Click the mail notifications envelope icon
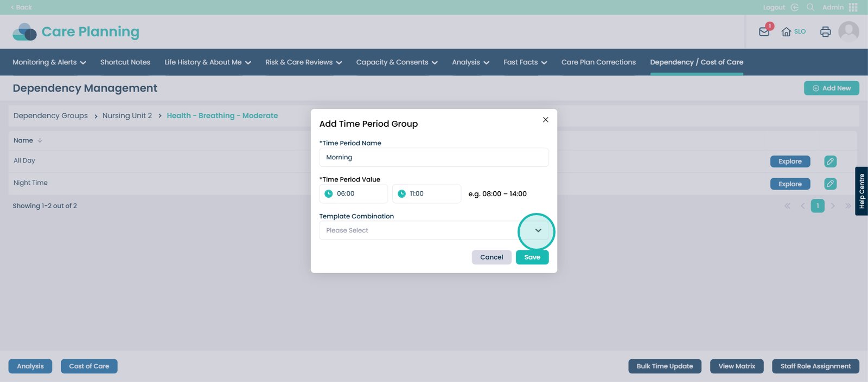This screenshot has height=382, width=868. coord(764,31)
